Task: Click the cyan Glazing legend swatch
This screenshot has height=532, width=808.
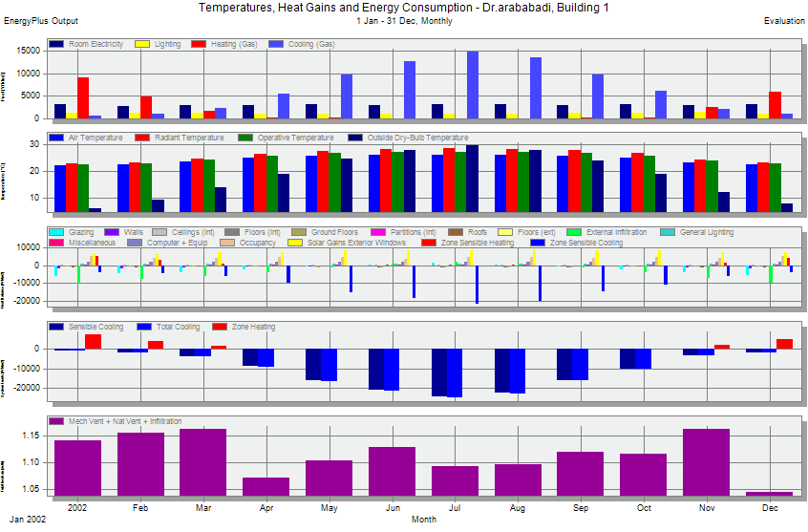Action: tap(56, 232)
